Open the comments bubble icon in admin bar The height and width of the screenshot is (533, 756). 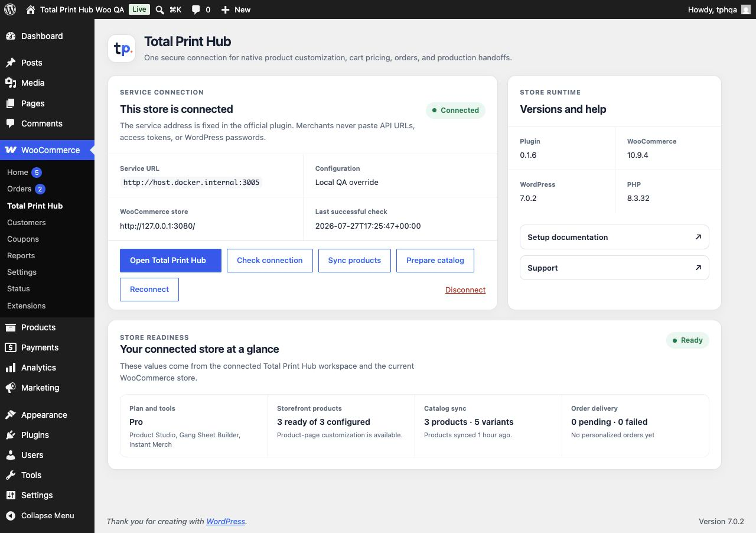[195, 9]
